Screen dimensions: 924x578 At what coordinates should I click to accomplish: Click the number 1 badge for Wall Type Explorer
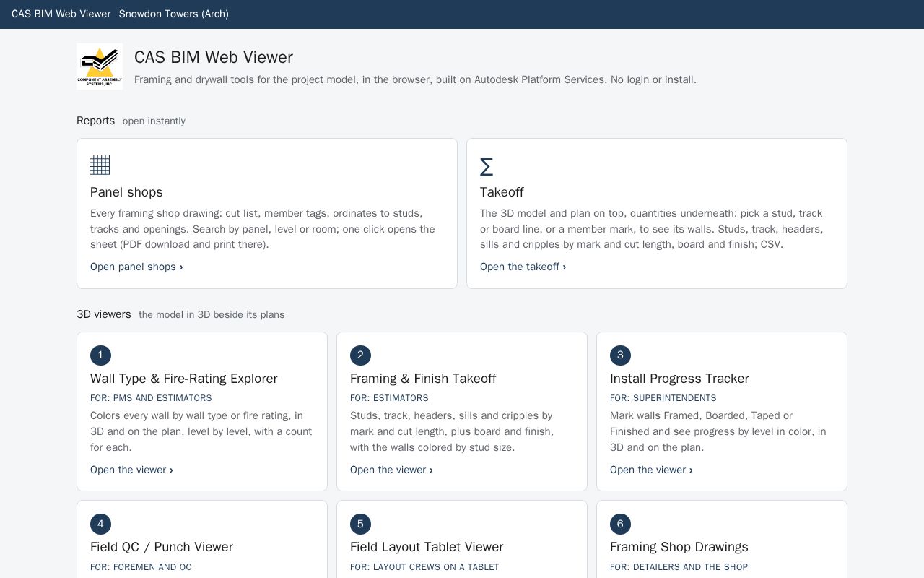pos(100,355)
